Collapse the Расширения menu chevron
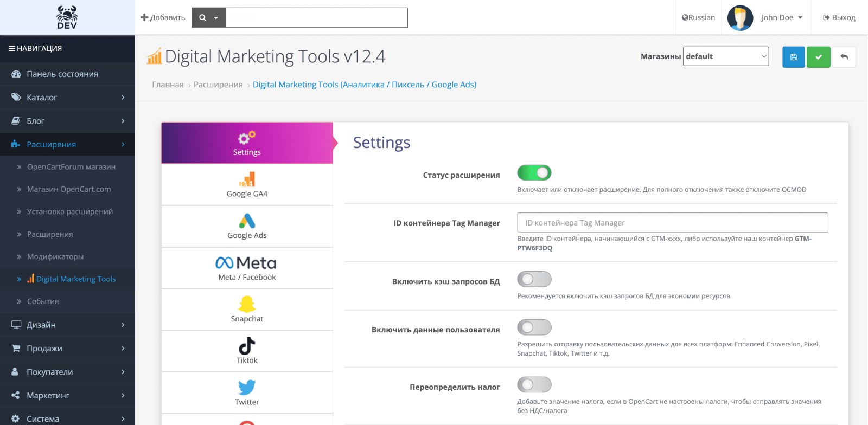 (123, 145)
